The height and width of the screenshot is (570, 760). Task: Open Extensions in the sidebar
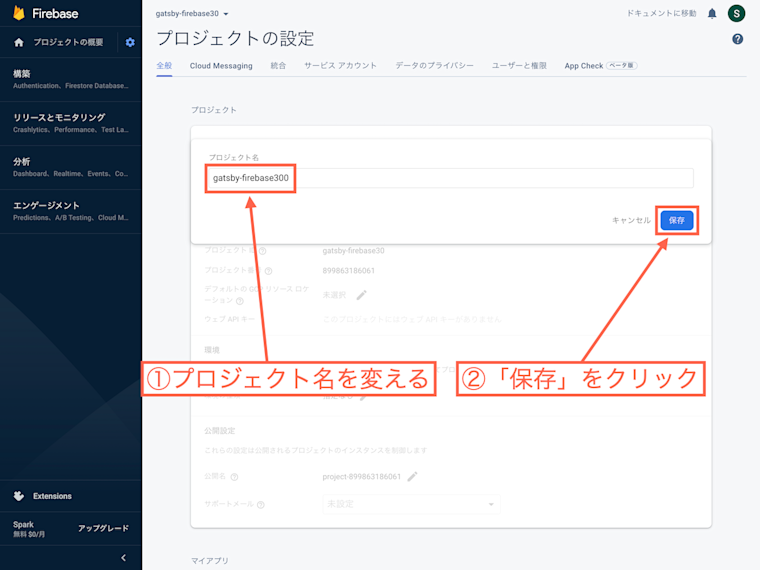(x=52, y=496)
